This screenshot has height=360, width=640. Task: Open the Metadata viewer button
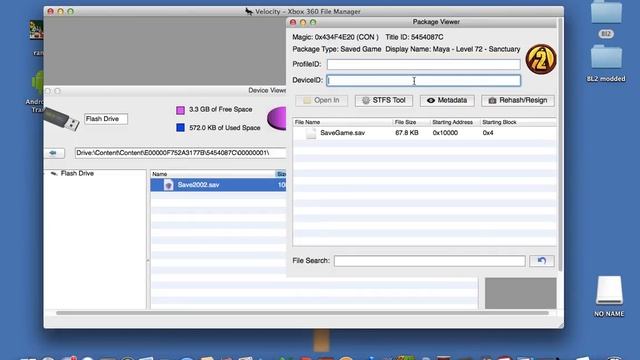pos(447,100)
